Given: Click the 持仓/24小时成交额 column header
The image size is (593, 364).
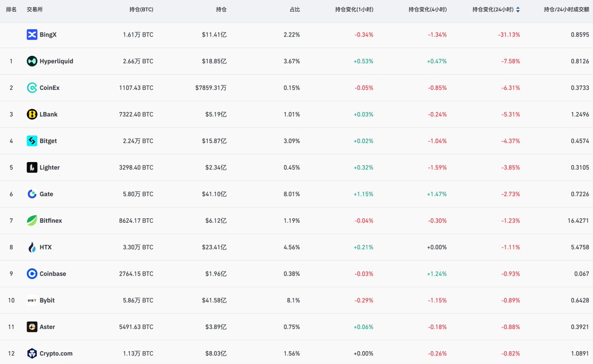Looking at the screenshot, I should 566,9.
